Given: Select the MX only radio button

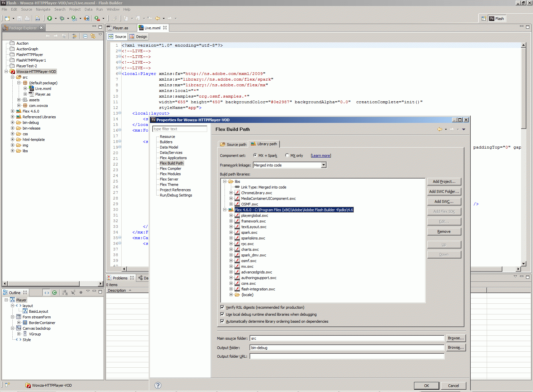Looking at the screenshot, I should tap(287, 156).
